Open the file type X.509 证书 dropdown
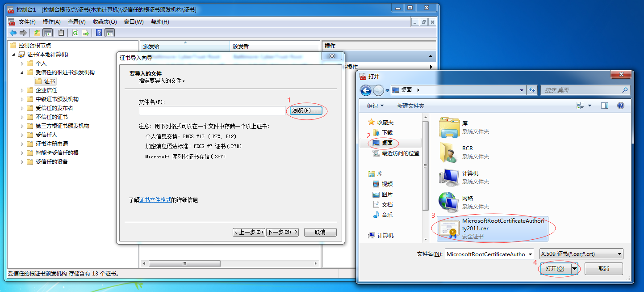This screenshot has height=292, width=644. (x=581, y=254)
